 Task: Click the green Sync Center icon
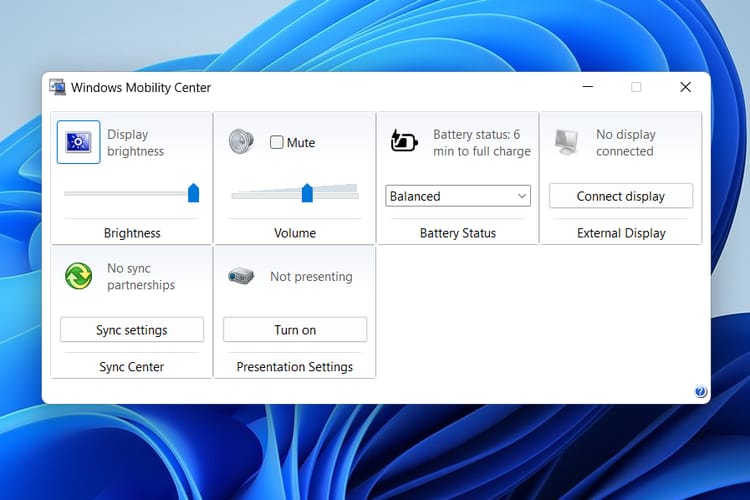pyautogui.click(x=78, y=276)
